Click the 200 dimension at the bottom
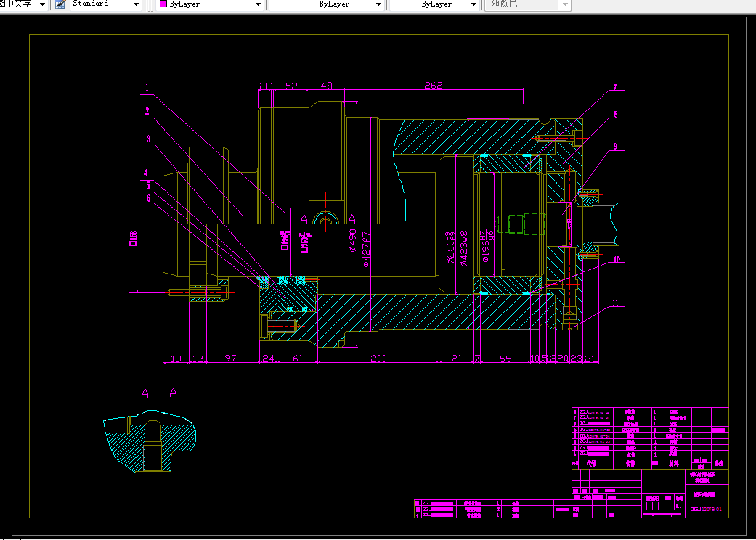This screenshot has width=756, height=540. click(x=378, y=359)
